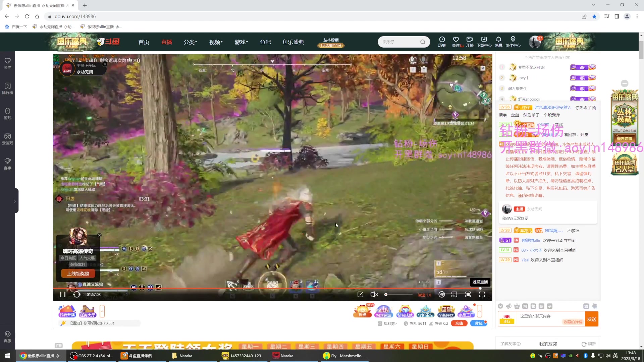Image resolution: width=644 pixels, height=362 pixels.
Task: Open 上线领奖励 reward button
Action: pos(78,274)
